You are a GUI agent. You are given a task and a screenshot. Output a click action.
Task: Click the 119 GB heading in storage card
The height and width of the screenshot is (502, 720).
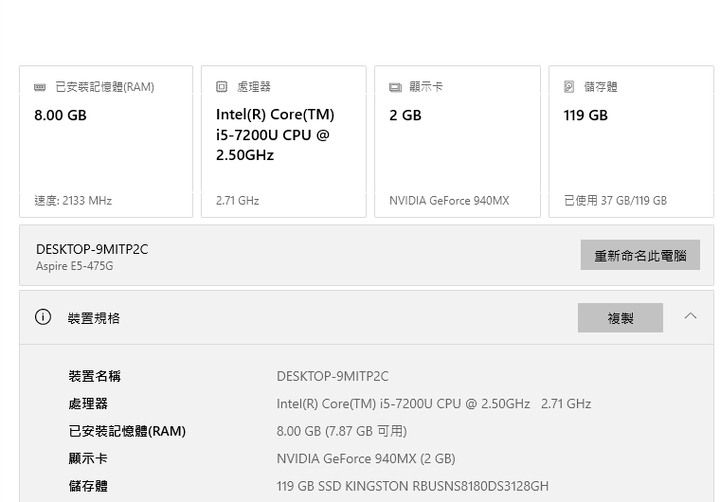(585, 115)
